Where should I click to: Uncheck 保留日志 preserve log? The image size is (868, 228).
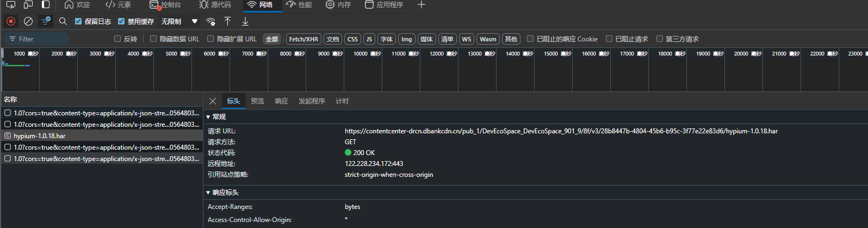coord(78,21)
